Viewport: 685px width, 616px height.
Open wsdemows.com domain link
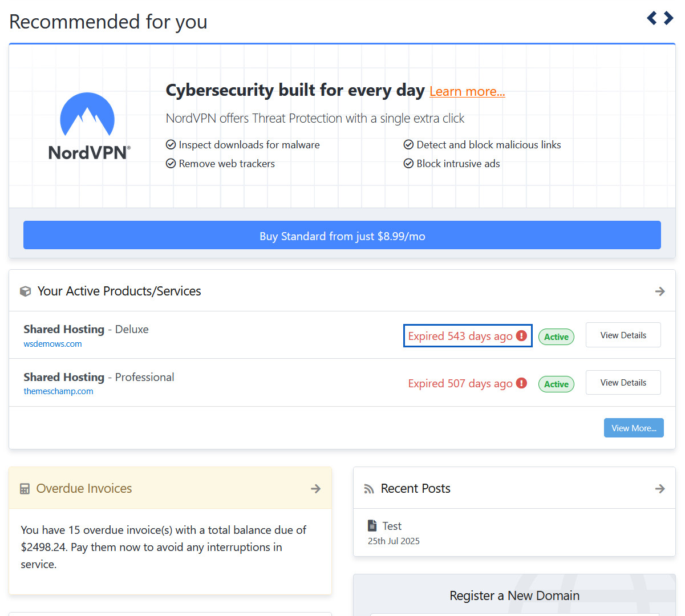point(52,344)
